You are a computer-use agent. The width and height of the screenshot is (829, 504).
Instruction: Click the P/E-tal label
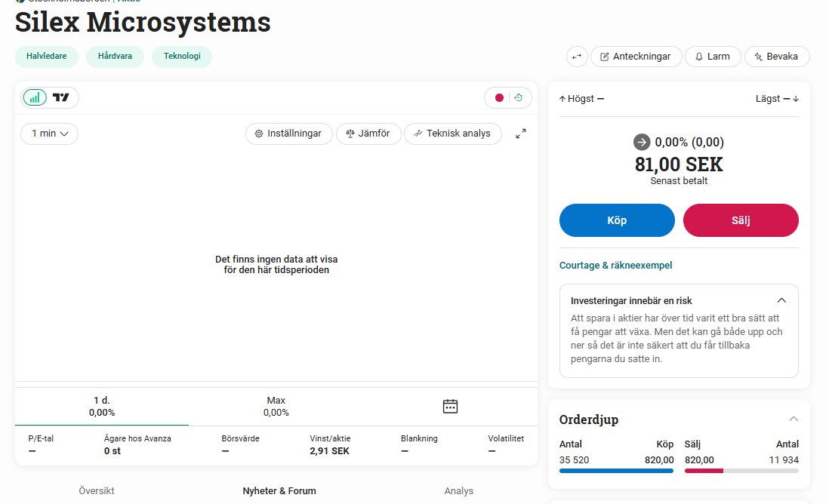click(x=41, y=438)
